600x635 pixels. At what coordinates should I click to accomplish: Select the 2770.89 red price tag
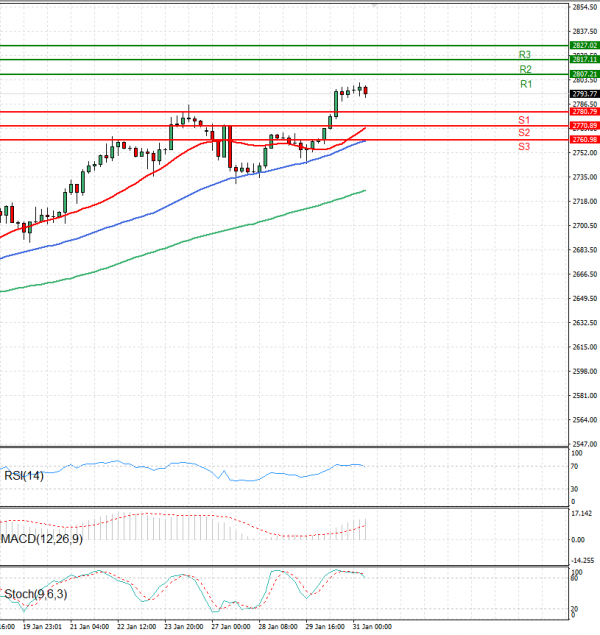(584, 126)
